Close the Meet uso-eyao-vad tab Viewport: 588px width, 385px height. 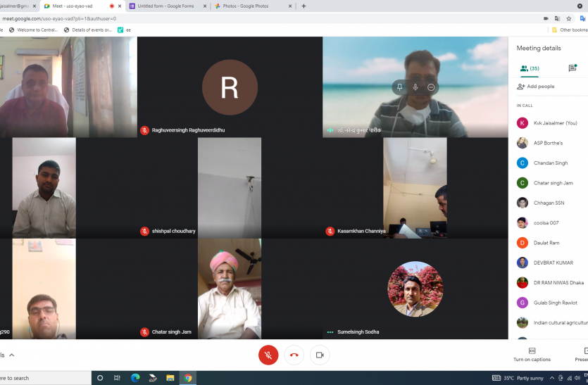pyautogui.click(x=120, y=6)
